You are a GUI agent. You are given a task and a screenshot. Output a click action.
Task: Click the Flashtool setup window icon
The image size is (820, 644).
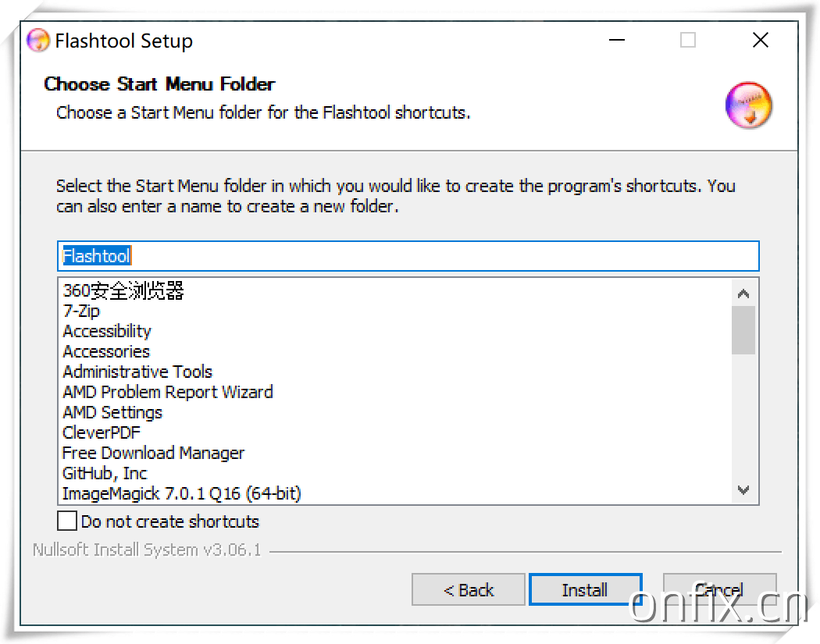[x=38, y=40]
